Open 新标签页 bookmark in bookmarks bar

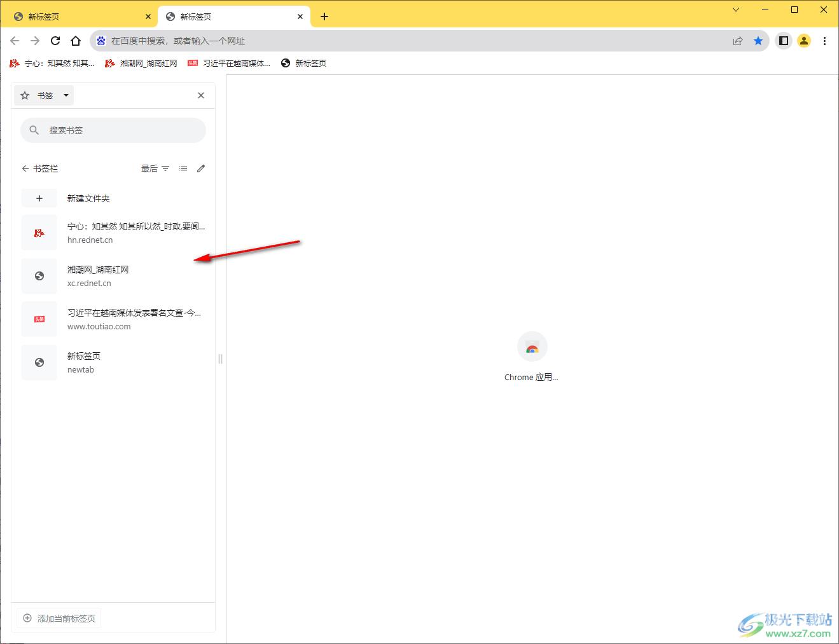tap(304, 63)
